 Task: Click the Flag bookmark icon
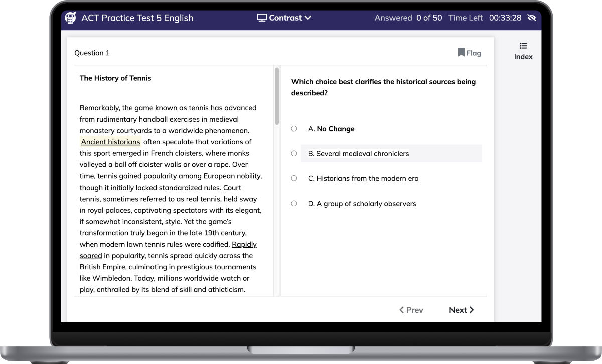coord(461,52)
